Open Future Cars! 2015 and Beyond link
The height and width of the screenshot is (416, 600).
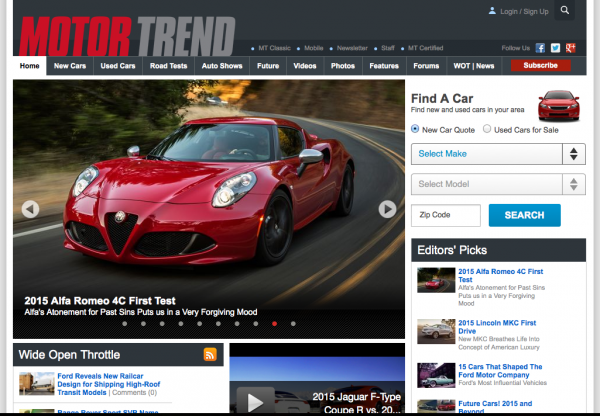coord(495,407)
